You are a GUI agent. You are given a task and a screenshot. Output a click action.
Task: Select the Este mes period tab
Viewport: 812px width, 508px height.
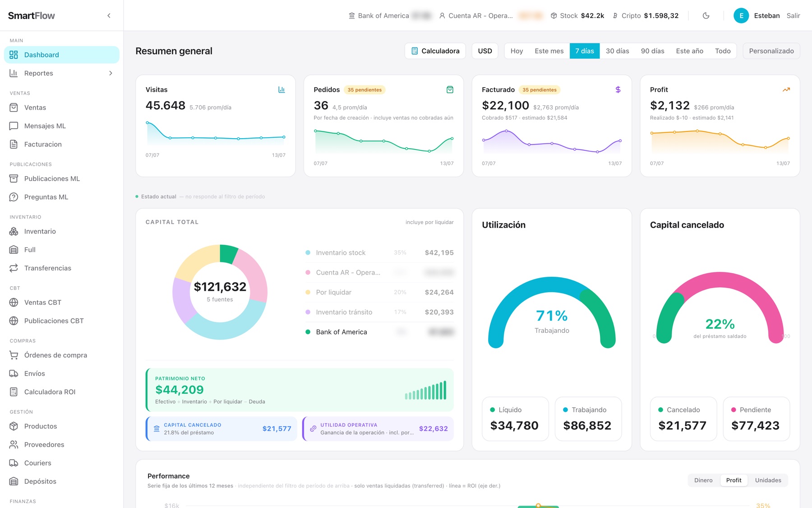pos(549,51)
